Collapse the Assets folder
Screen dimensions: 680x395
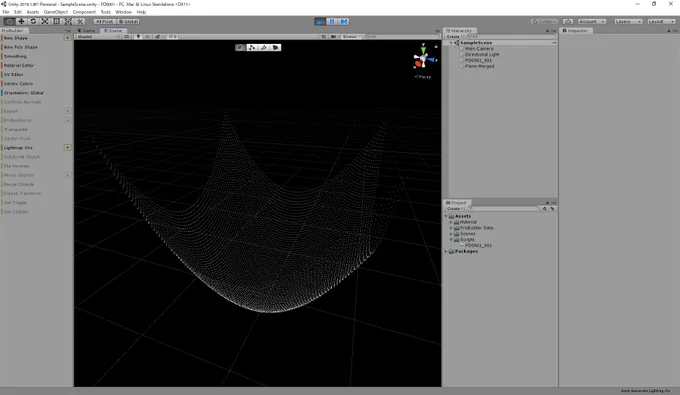click(x=446, y=216)
